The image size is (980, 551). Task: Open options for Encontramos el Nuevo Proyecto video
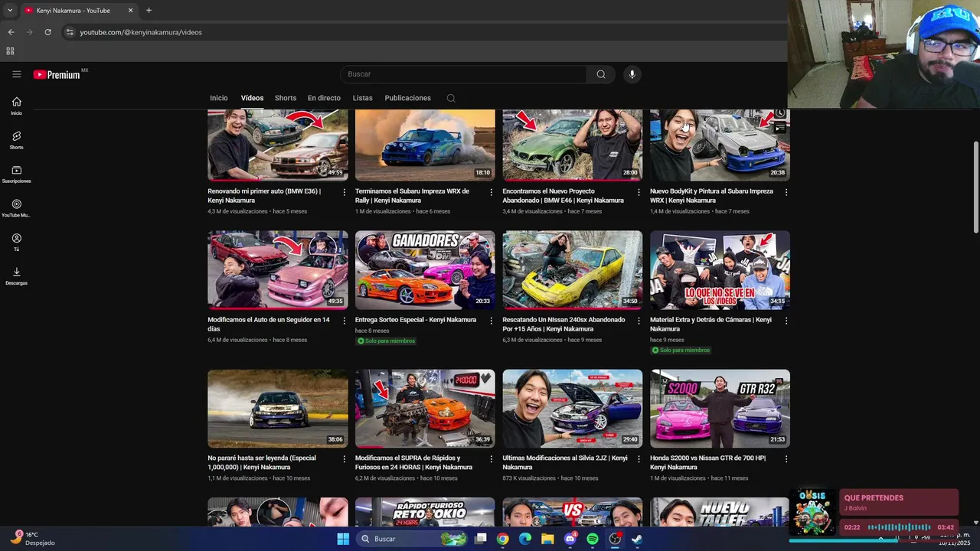coord(639,192)
